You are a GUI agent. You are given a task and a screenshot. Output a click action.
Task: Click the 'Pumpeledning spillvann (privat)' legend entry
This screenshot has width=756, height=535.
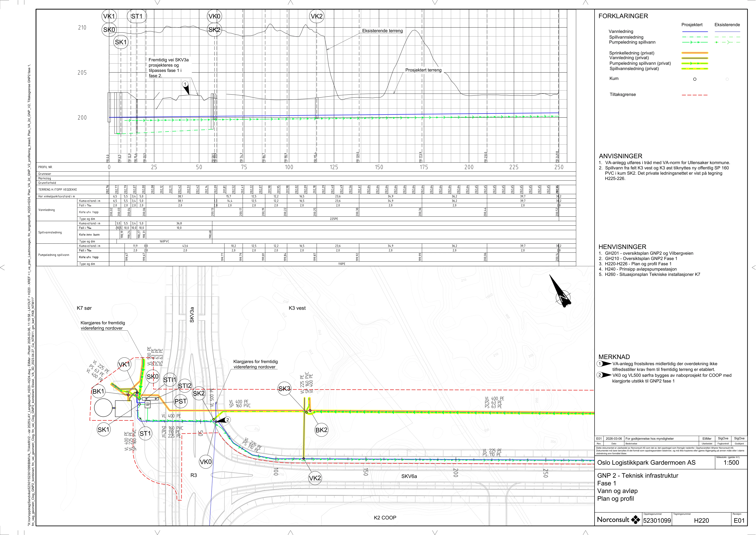click(640, 63)
